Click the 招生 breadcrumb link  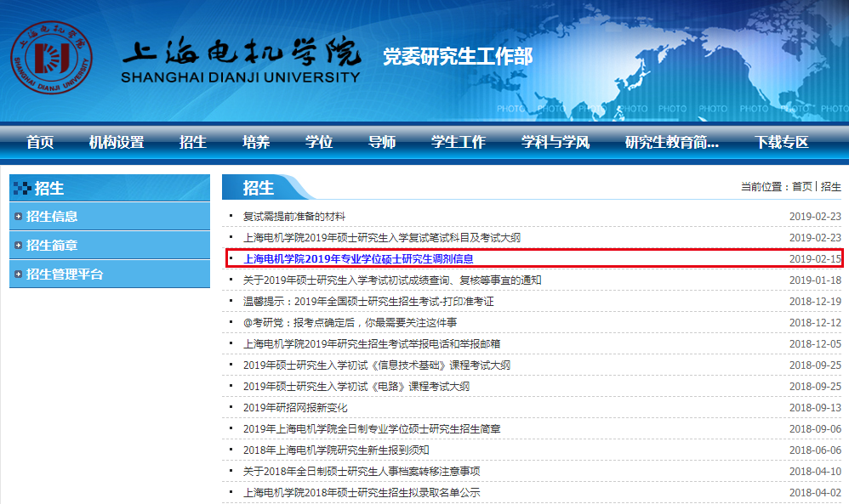[830, 187]
